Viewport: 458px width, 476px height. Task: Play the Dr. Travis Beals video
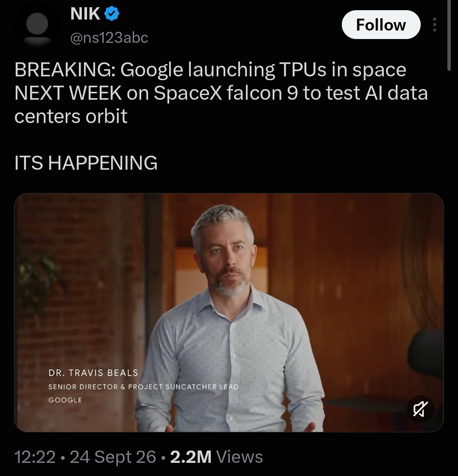click(x=229, y=312)
